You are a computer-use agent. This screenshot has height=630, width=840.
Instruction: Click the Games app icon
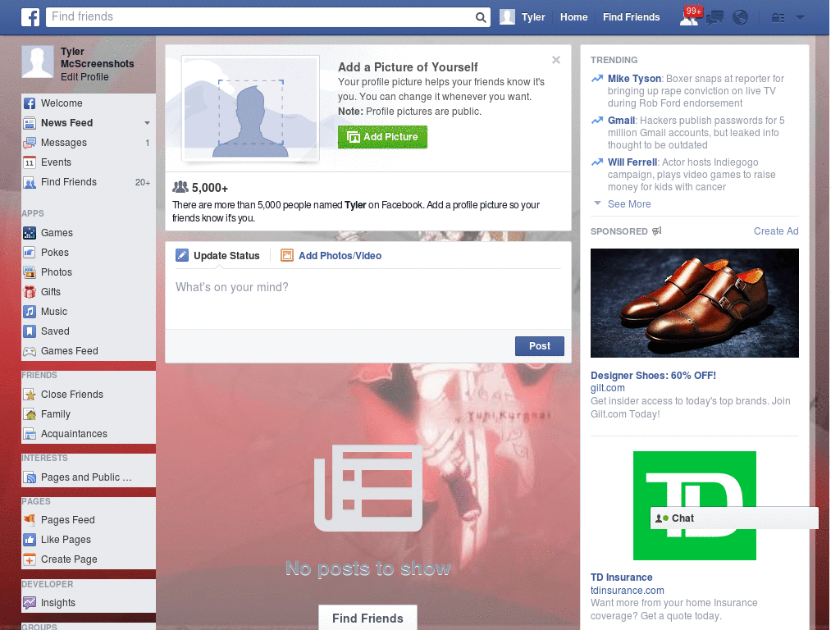pyautogui.click(x=30, y=233)
